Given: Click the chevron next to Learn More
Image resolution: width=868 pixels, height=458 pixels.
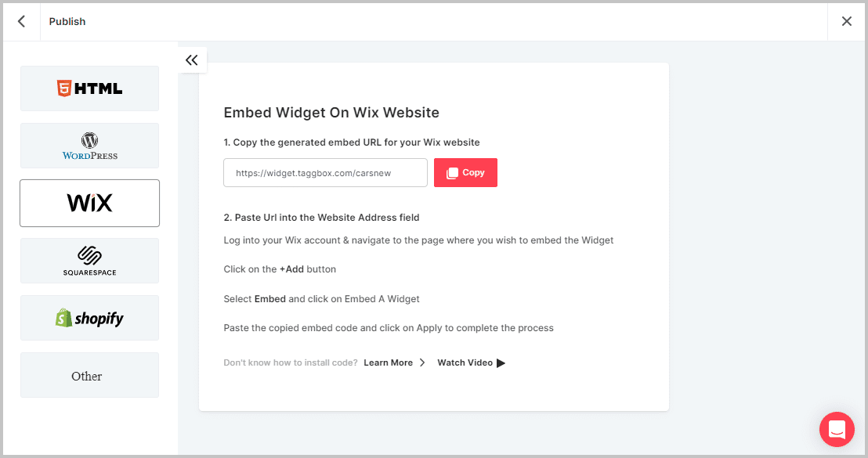Looking at the screenshot, I should [422, 362].
